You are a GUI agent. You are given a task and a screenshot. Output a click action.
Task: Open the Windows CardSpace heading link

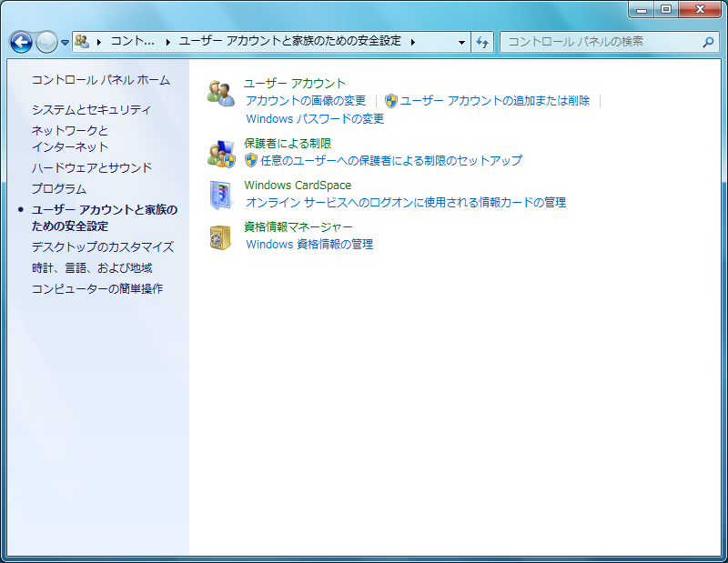[x=298, y=186]
